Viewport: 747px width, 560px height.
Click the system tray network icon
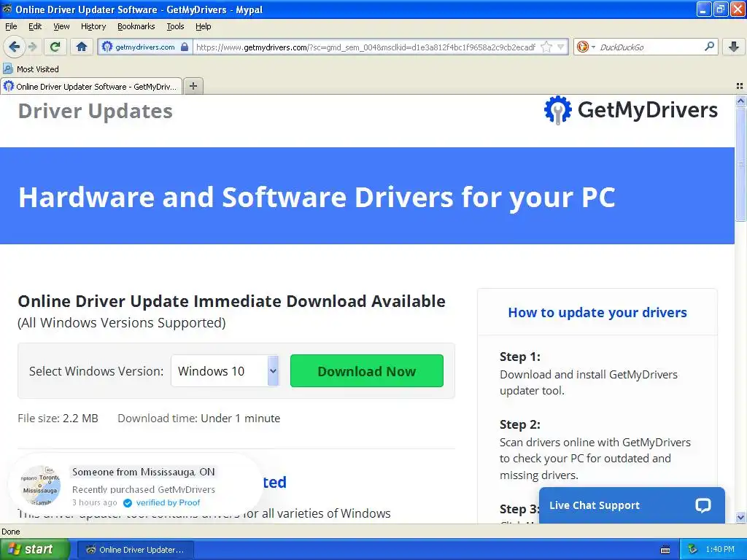click(692, 549)
